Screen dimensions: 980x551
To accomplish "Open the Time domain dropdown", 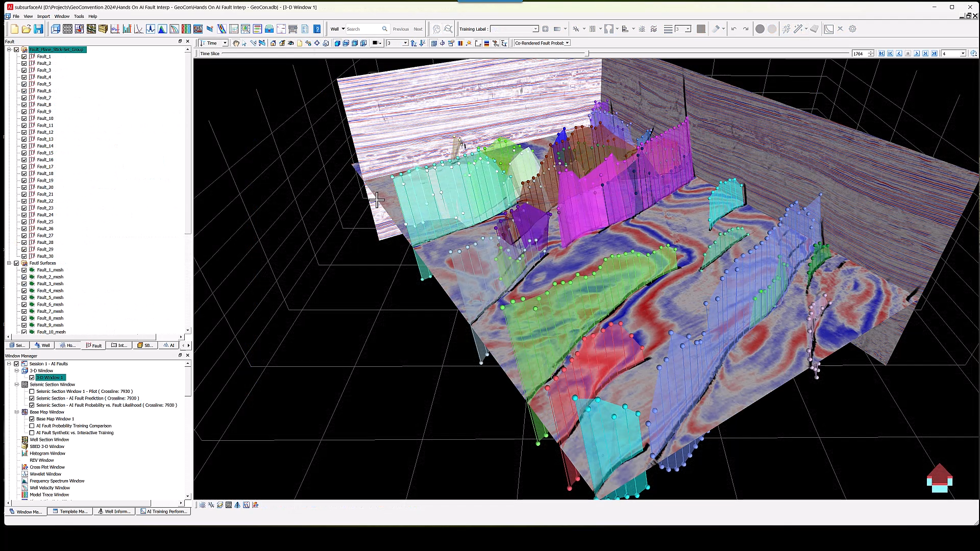I will pyautogui.click(x=225, y=43).
